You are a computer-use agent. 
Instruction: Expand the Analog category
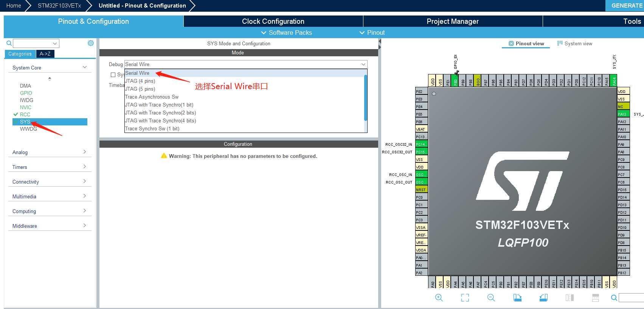[x=50, y=152]
